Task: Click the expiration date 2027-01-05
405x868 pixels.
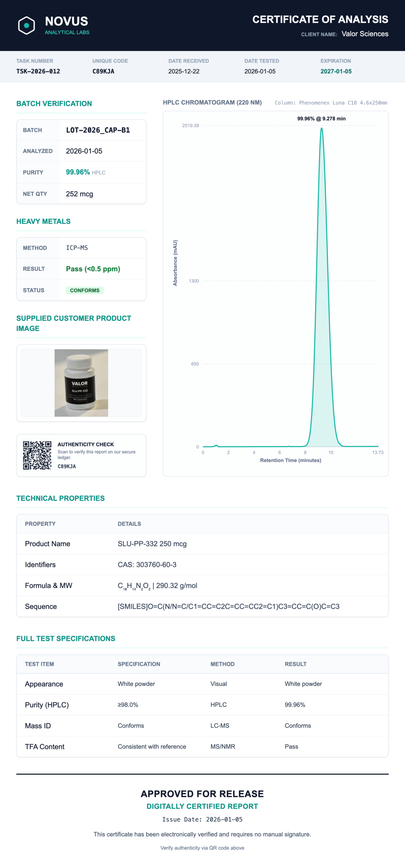Action: tap(336, 71)
